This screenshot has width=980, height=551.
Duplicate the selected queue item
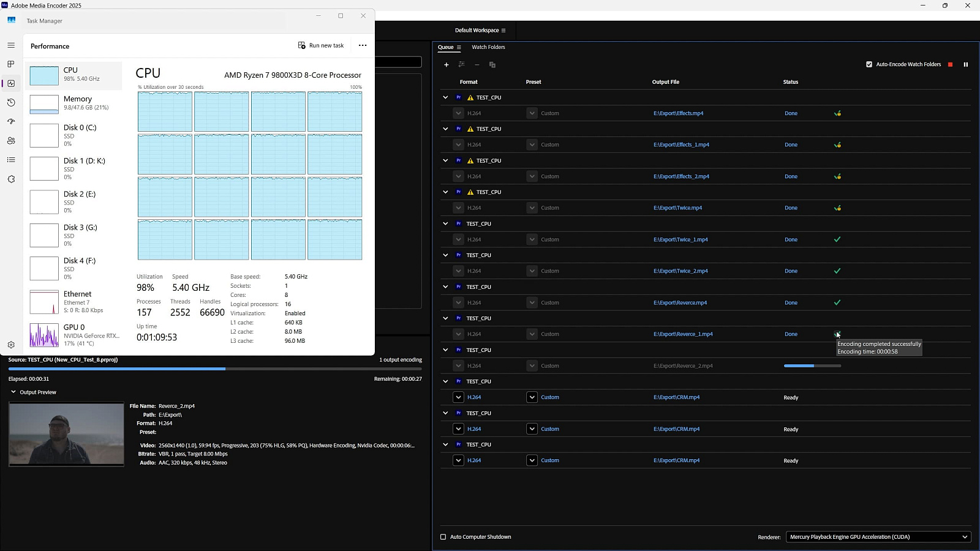[492, 64]
